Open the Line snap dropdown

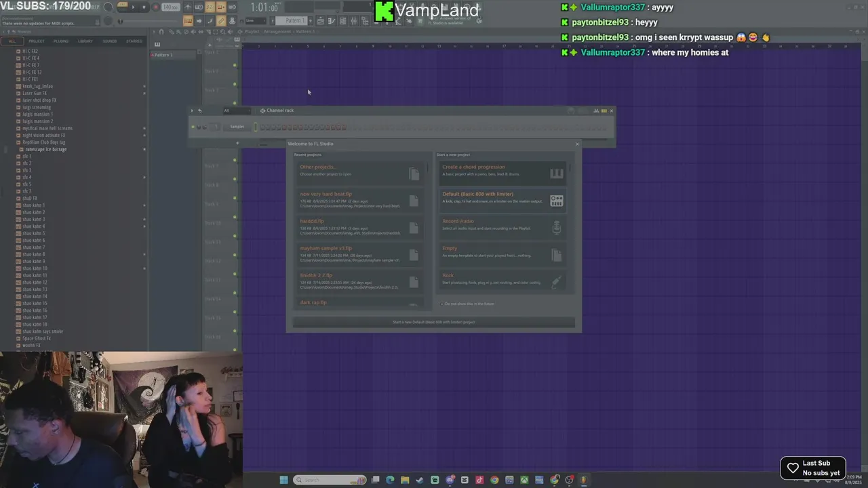click(x=256, y=20)
